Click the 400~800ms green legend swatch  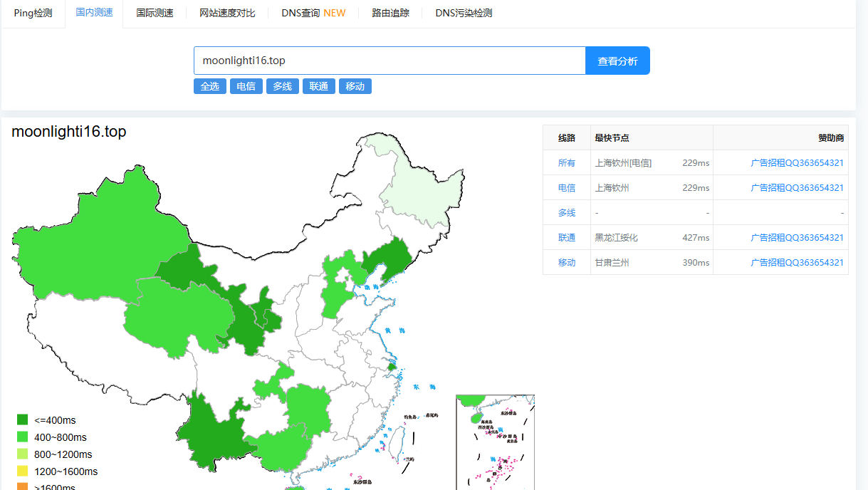22,437
